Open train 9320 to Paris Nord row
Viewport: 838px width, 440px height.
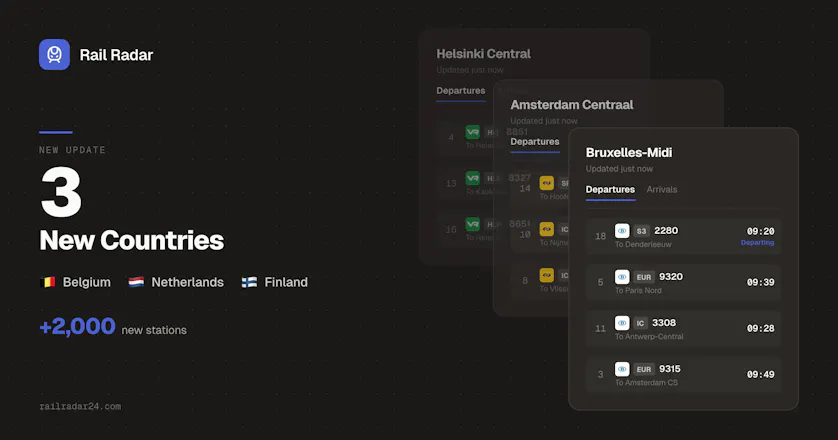684,282
